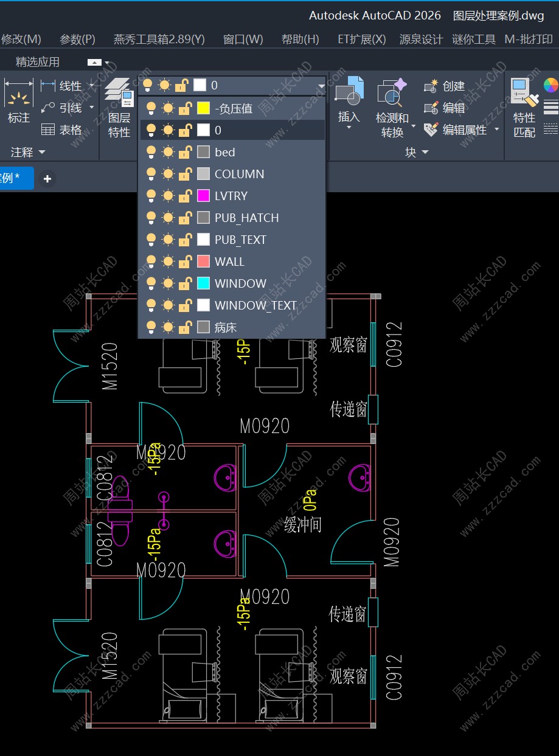
Task: Click the 编辑属性 edit attributes icon
Action: click(x=431, y=130)
